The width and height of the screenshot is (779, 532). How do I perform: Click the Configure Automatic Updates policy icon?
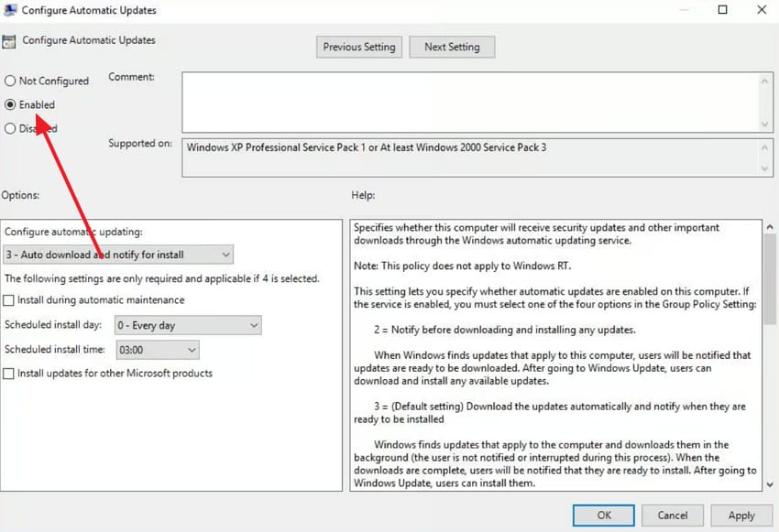click(11, 40)
